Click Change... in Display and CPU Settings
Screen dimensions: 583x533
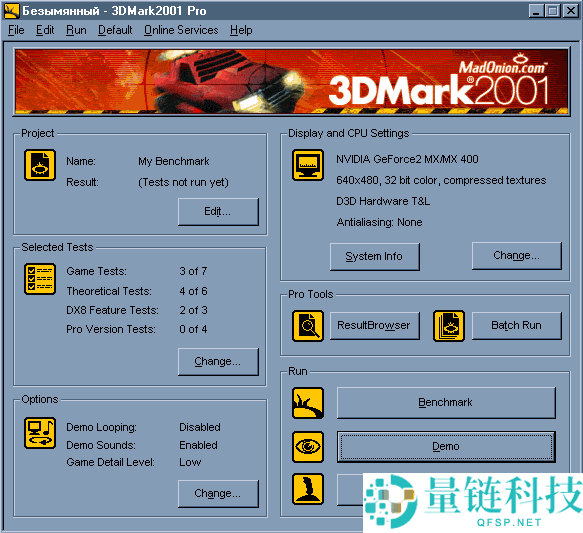[x=516, y=256]
